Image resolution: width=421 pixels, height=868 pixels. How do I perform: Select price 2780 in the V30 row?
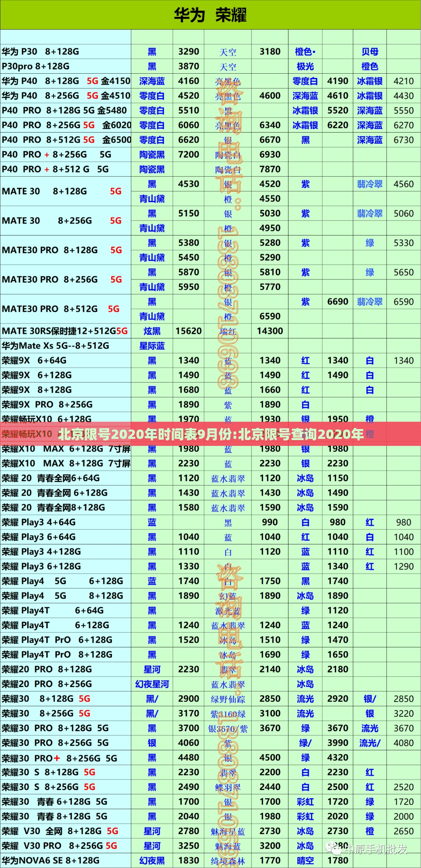click(189, 831)
